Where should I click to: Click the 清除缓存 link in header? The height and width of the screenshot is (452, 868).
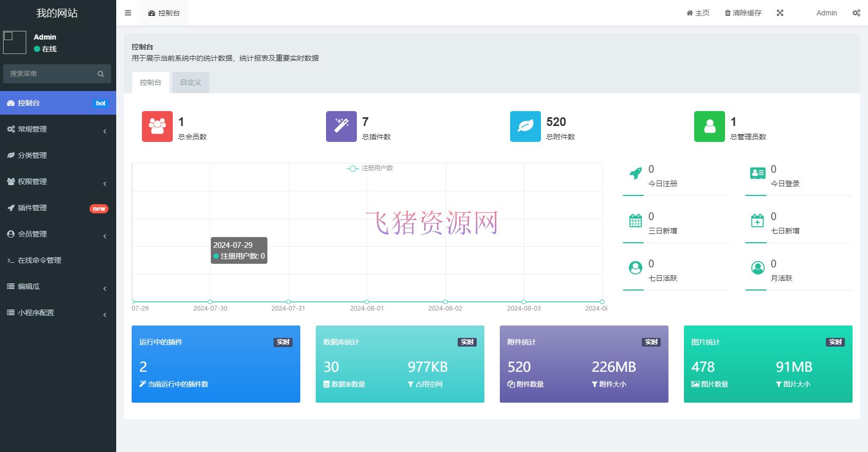pyautogui.click(x=743, y=13)
